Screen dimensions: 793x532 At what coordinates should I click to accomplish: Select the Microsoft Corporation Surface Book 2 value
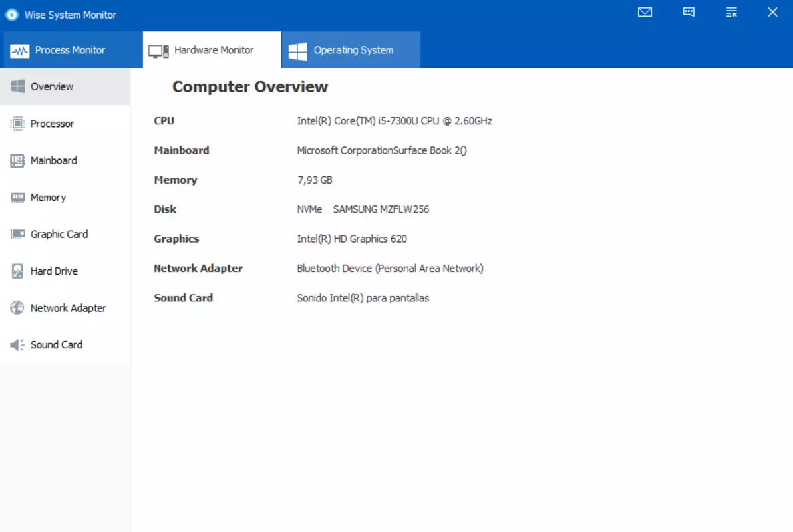[382, 150]
